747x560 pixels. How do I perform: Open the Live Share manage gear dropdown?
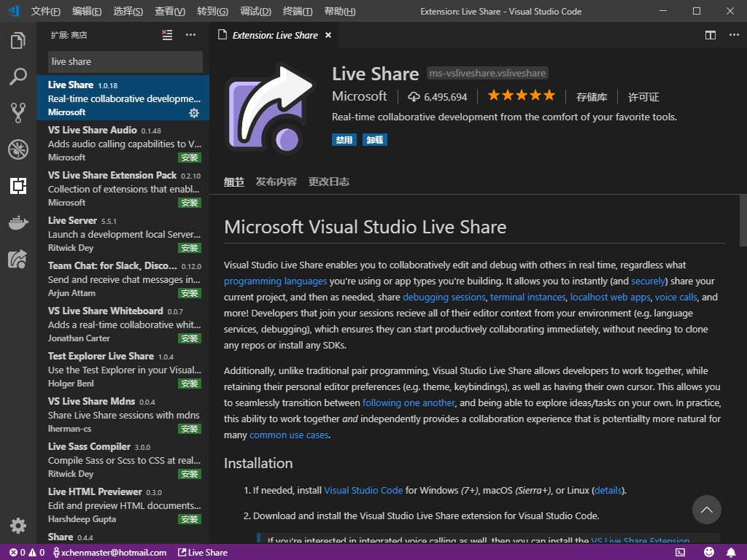[x=194, y=113]
